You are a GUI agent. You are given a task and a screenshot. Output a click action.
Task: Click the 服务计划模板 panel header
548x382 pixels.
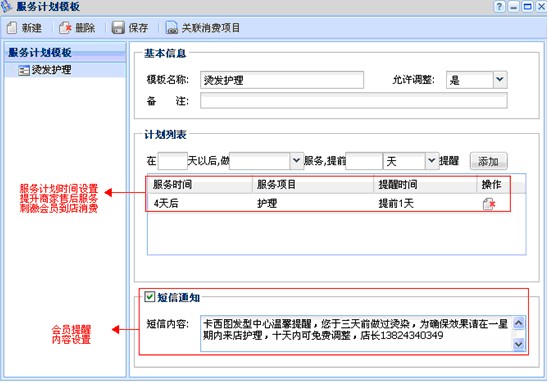click(x=65, y=52)
